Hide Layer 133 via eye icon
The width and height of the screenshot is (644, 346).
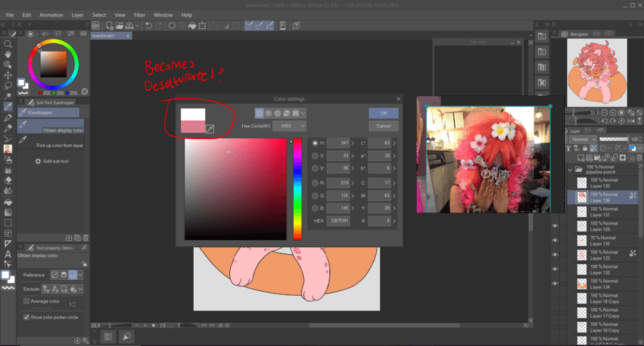click(555, 255)
